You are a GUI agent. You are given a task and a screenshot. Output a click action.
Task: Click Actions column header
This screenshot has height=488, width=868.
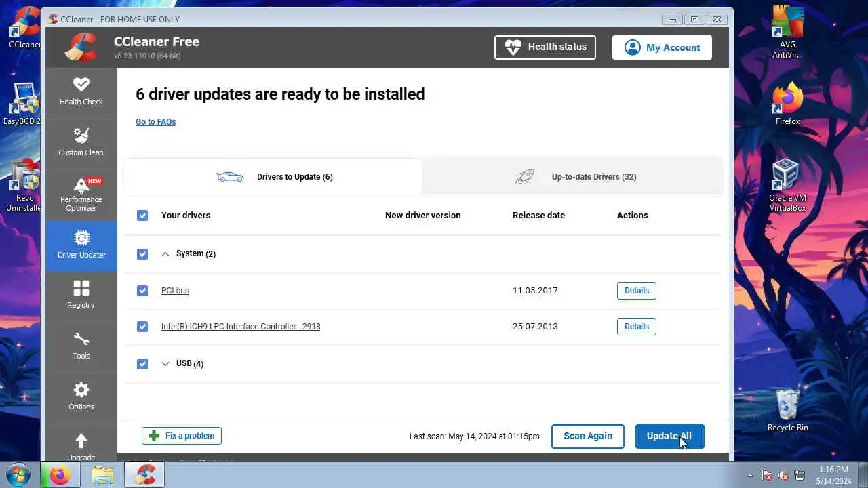pyautogui.click(x=632, y=216)
